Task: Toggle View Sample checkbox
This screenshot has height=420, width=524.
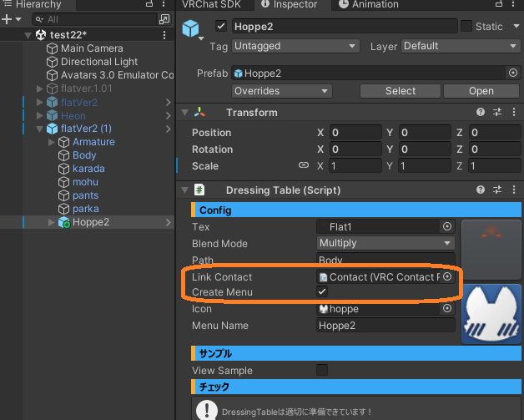Action: [322, 370]
